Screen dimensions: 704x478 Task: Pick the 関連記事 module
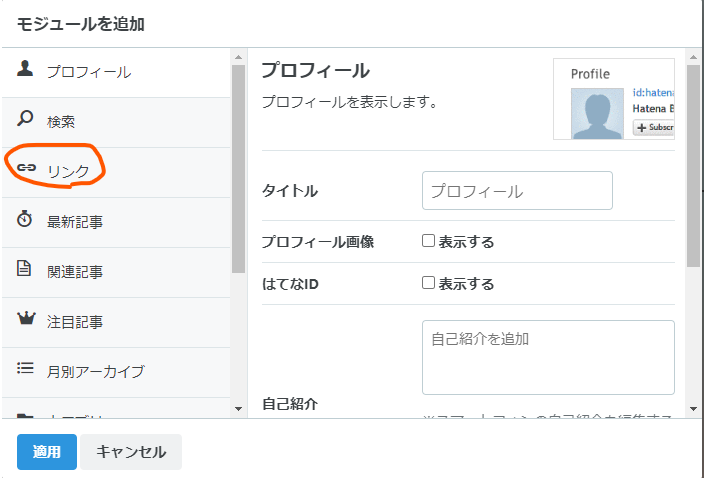click(x=116, y=272)
